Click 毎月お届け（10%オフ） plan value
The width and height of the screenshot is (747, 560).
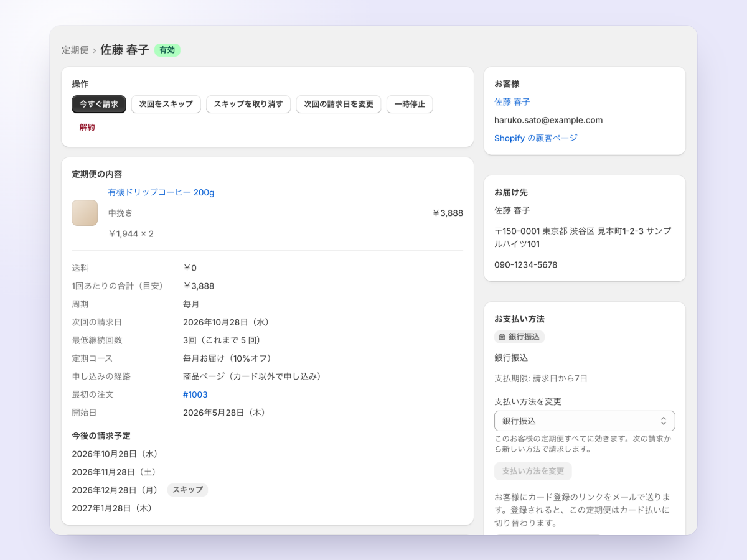(227, 358)
